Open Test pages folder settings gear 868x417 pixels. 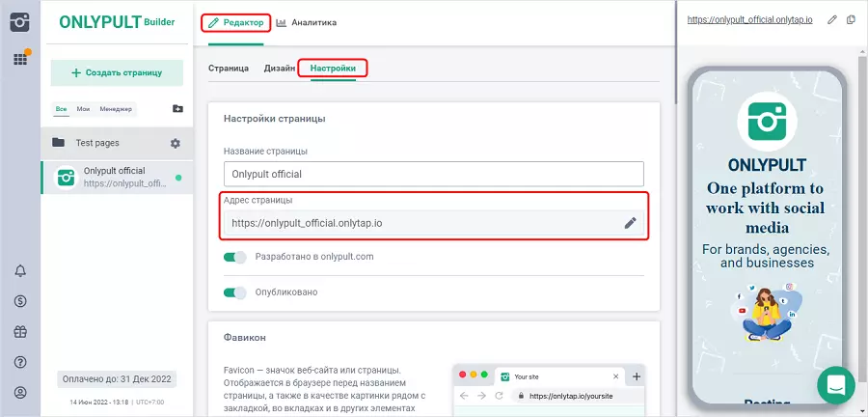175,143
